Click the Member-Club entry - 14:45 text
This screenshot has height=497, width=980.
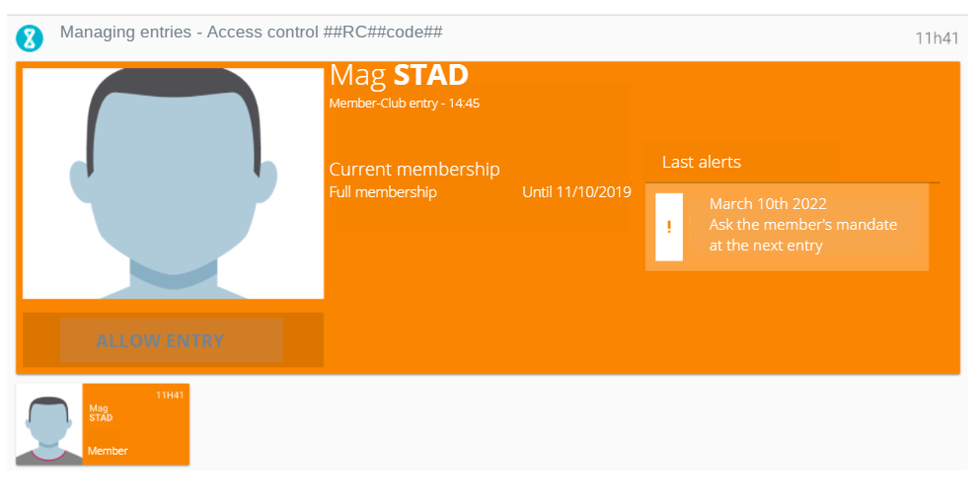405,104
